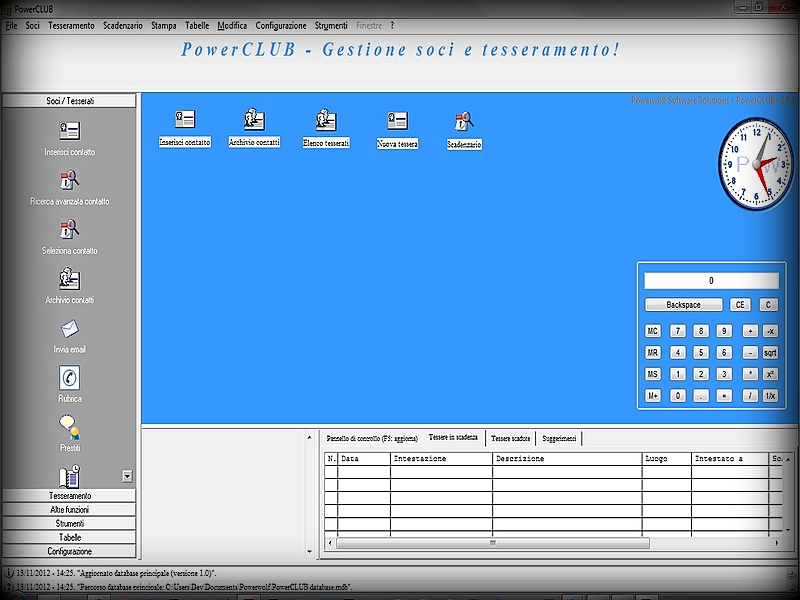
Task: Open the Soci menu
Action: point(32,26)
